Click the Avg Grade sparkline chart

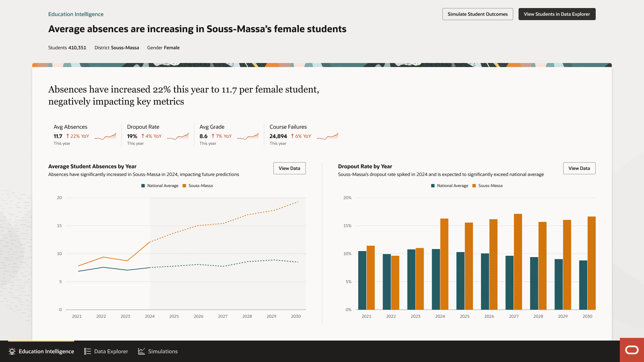(248, 136)
